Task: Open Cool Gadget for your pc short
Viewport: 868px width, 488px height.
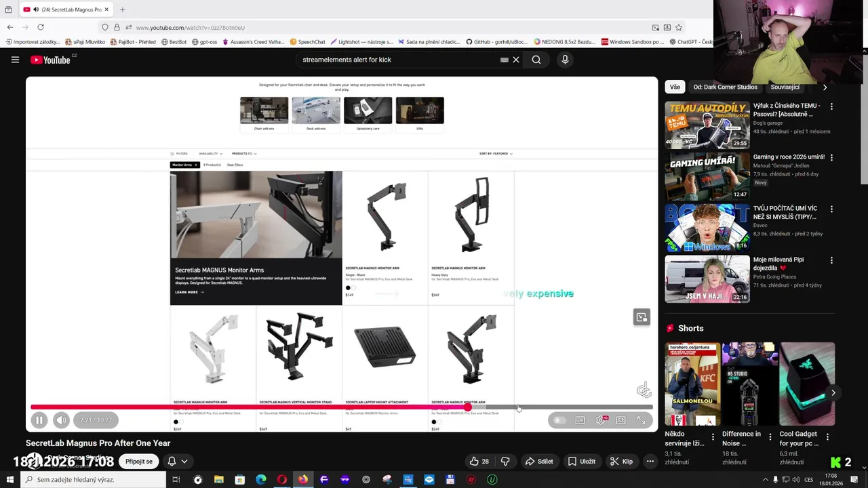Action: [807, 384]
